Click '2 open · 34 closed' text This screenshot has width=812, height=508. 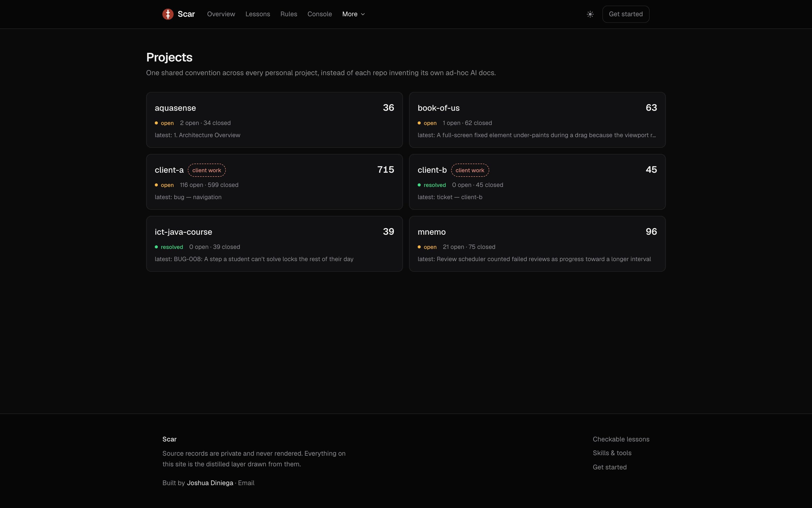click(205, 123)
